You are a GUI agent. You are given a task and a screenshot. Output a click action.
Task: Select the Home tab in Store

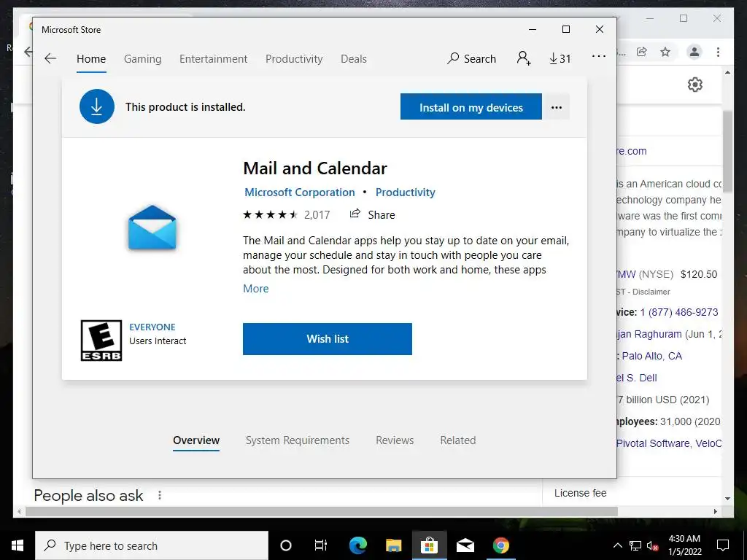(x=91, y=58)
